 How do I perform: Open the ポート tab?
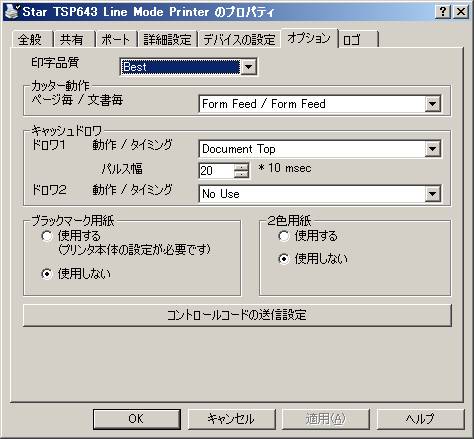pos(116,40)
